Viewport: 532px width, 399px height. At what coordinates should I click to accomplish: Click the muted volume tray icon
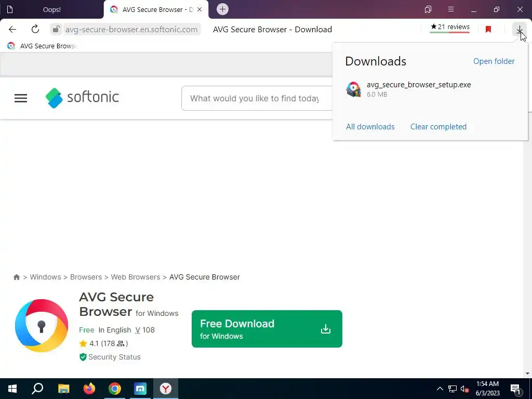coord(464,389)
